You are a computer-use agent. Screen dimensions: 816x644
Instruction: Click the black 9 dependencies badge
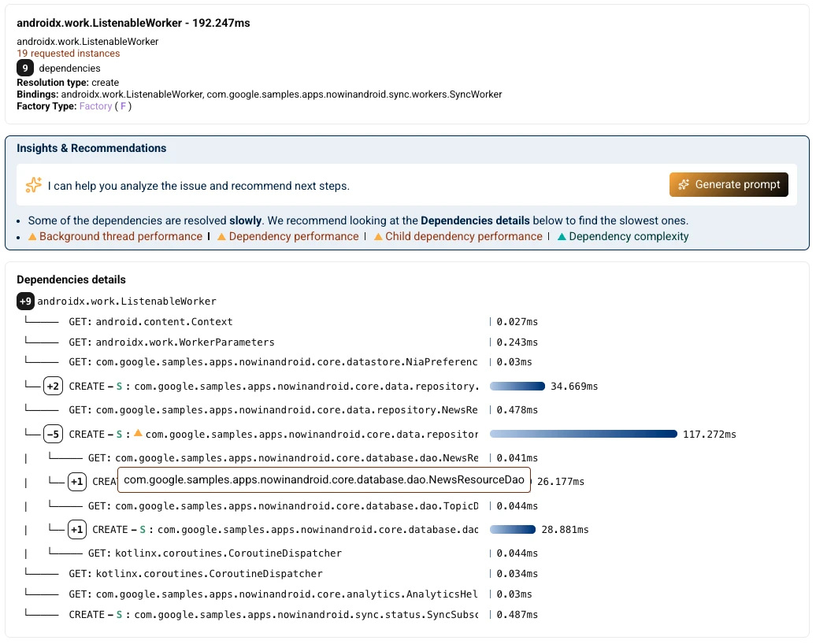(25, 68)
